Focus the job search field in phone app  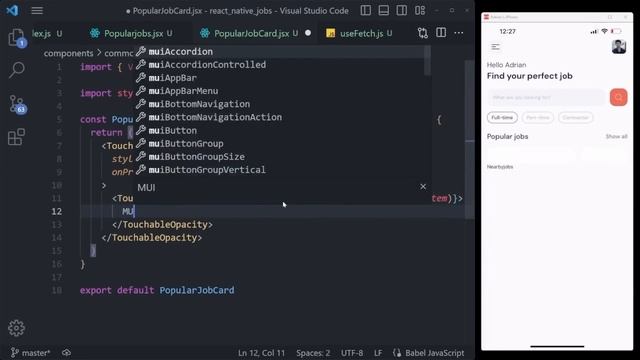click(x=546, y=98)
